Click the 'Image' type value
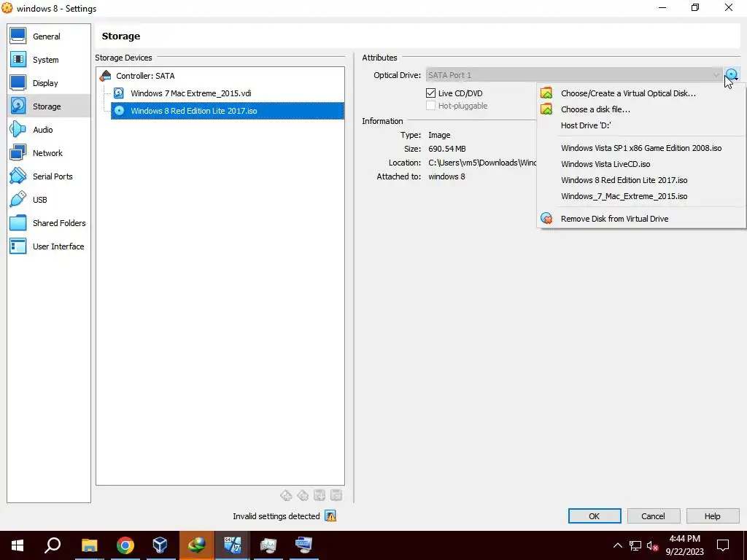 439,135
